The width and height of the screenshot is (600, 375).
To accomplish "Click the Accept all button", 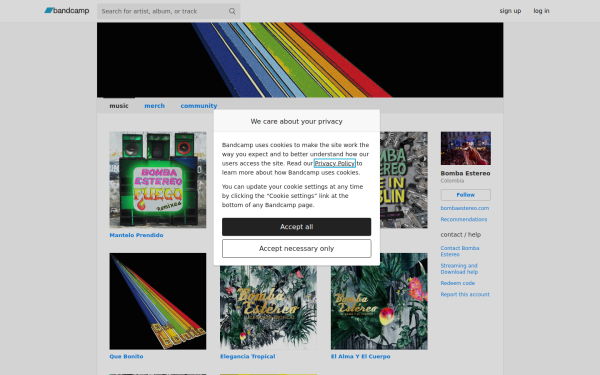I will pos(297,227).
